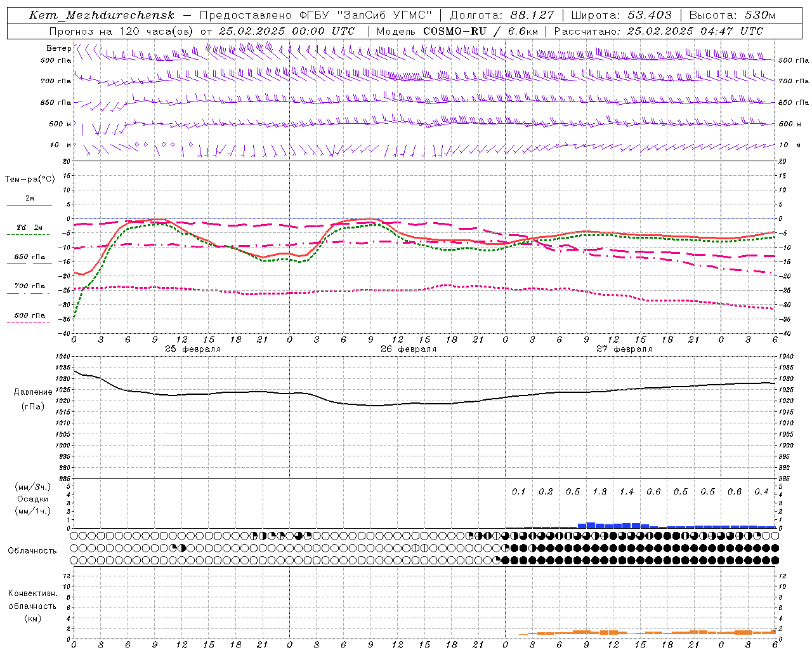812x650 pixels.
Task: Click left-side '10 м' wind row label
Action: 61,145
